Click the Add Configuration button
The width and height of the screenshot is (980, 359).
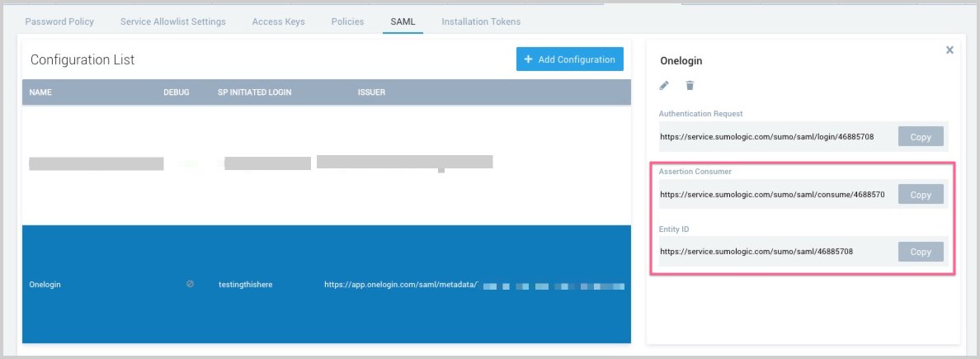[569, 59]
